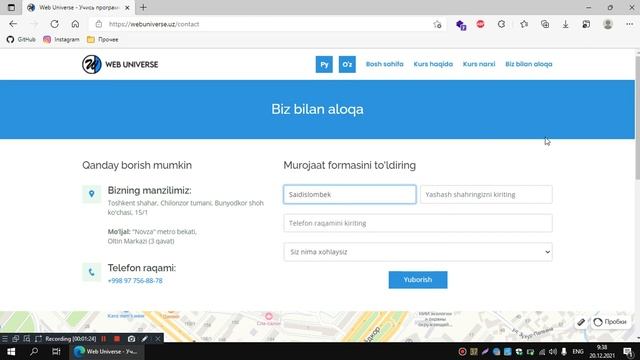The width and height of the screenshot is (640, 360).
Task: Open the Windows Start menu
Action: coord(11,351)
